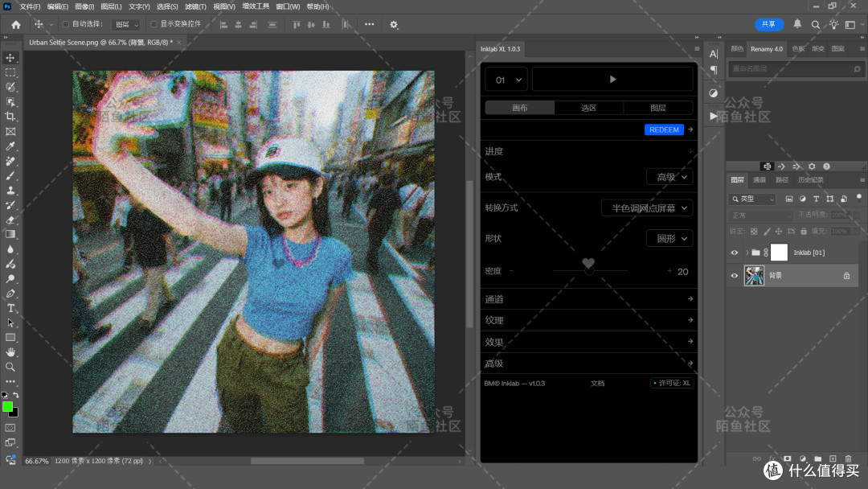Select the Spot Healing Brush tool
Image resolution: width=868 pixels, height=489 pixels.
tap(10, 161)
